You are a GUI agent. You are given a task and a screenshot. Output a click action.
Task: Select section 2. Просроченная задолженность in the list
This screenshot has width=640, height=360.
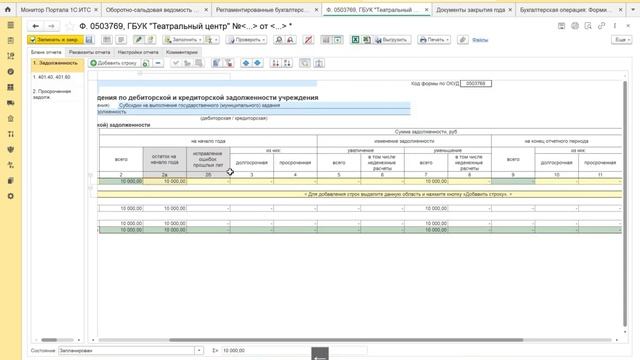click(x=58, y=94)
